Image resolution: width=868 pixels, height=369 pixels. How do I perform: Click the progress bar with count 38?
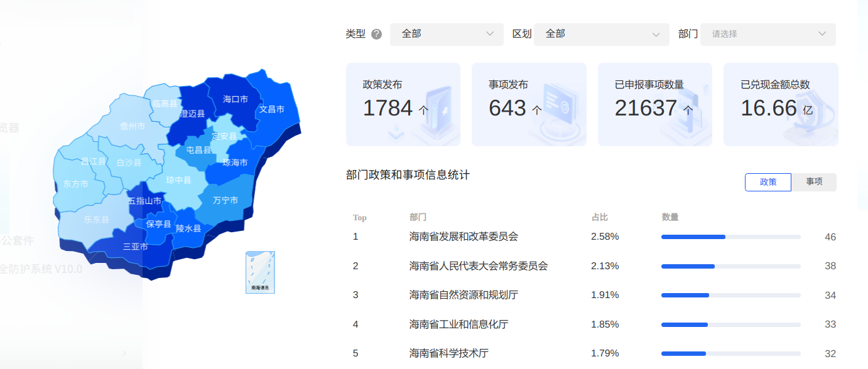point(731,266)
